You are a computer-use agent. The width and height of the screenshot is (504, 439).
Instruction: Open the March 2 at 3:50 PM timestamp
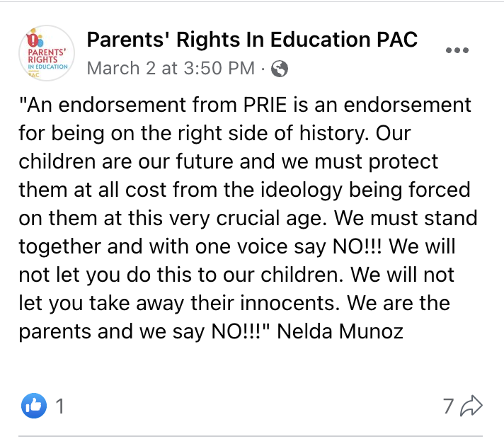pyautogui.click(x=171, y=68)
